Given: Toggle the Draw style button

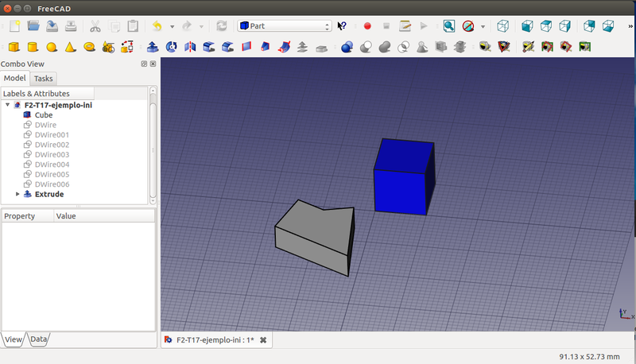Looking at the screenshot, I should [x=469, y=26].
